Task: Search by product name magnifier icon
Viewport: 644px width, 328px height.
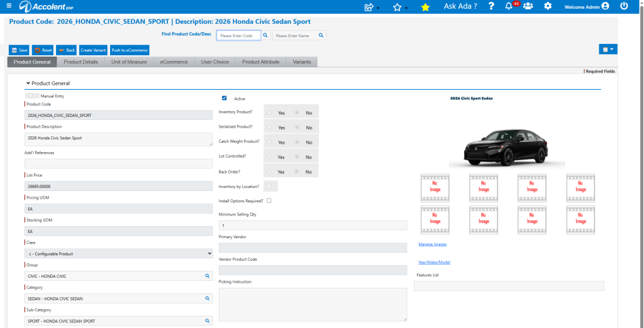Action: 321,35
